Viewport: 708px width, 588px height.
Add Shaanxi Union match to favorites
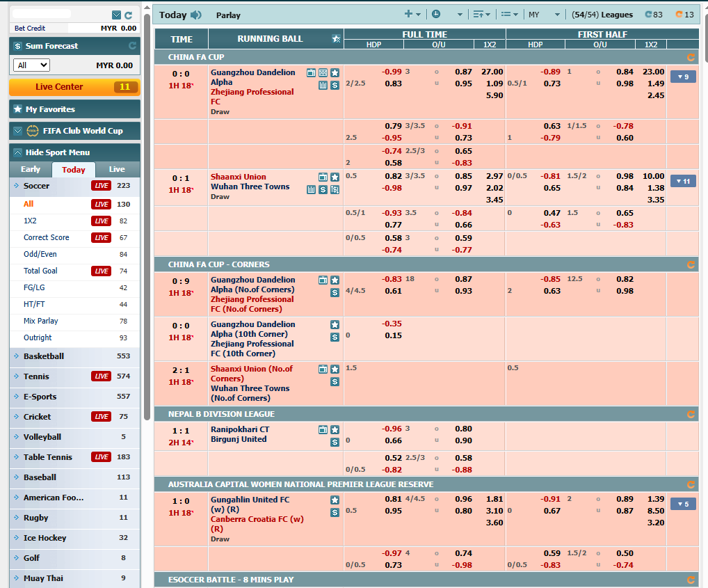pos(335,177)
